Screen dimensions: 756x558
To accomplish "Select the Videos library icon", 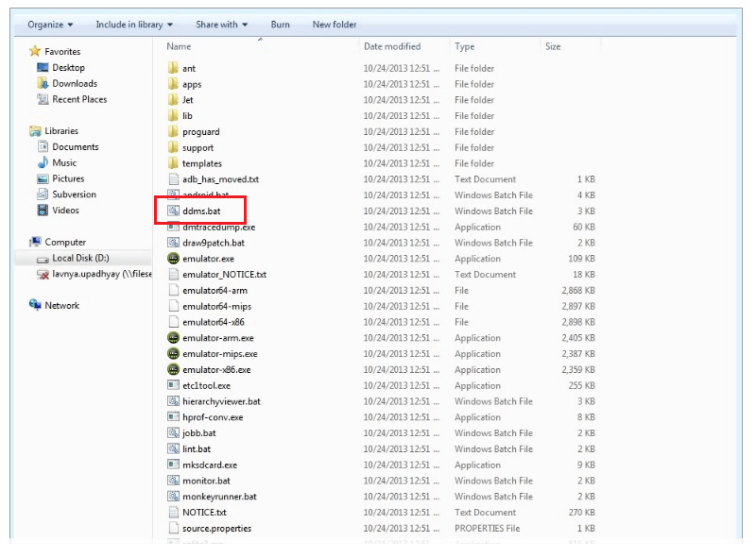I will tap(43, 211).
